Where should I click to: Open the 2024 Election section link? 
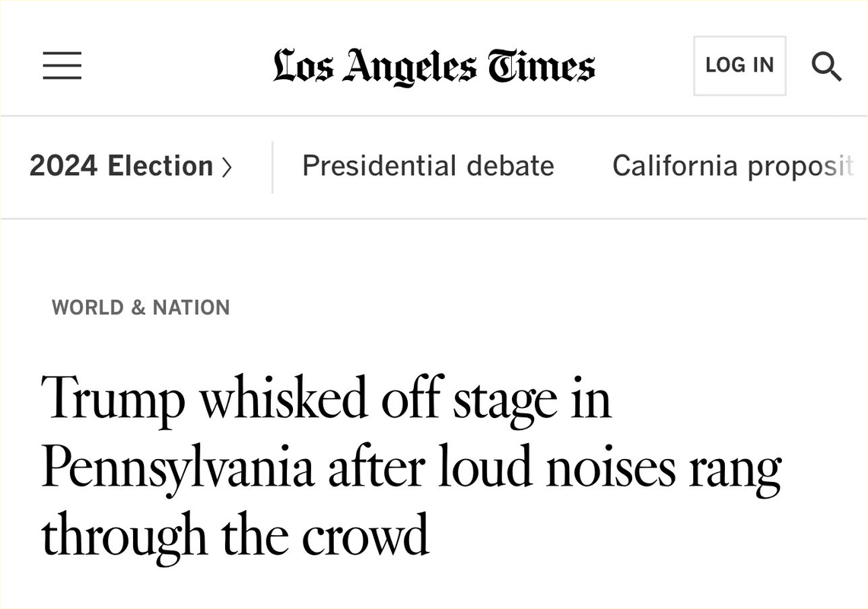coord(122,166)
